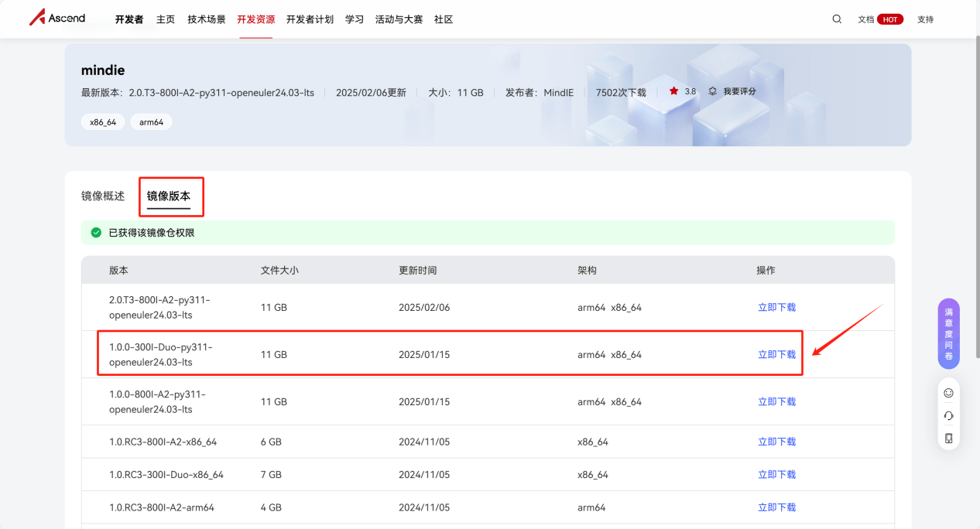Click the 6 GB file size cell
The width and height of the screenshot is (980, 529).
click(x=271, y=442)
